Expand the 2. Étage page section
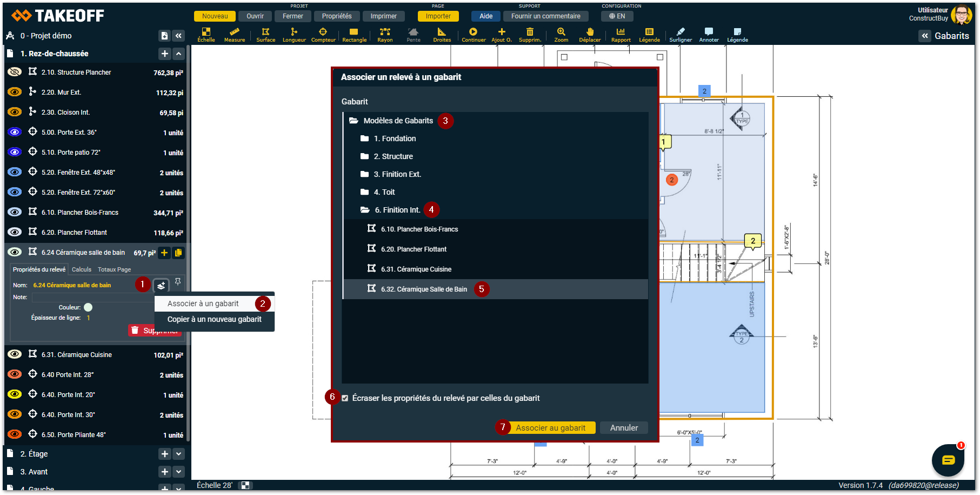Screen dimensions: 980x495 coord(179,454)
